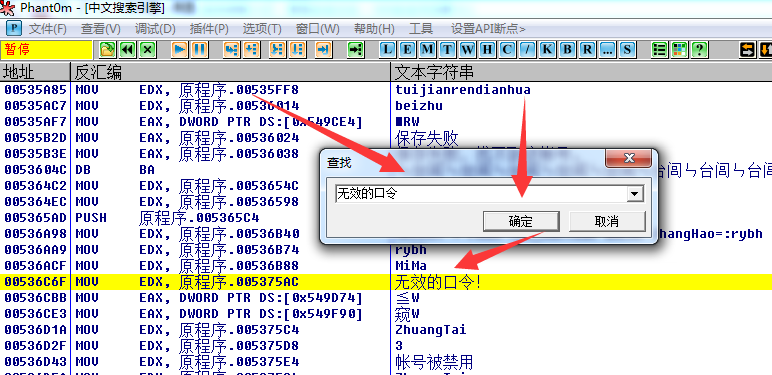Select the string 保存失败
Image resolution: width=772 pixels, height=375 pixels.
[x=426, y=139]
